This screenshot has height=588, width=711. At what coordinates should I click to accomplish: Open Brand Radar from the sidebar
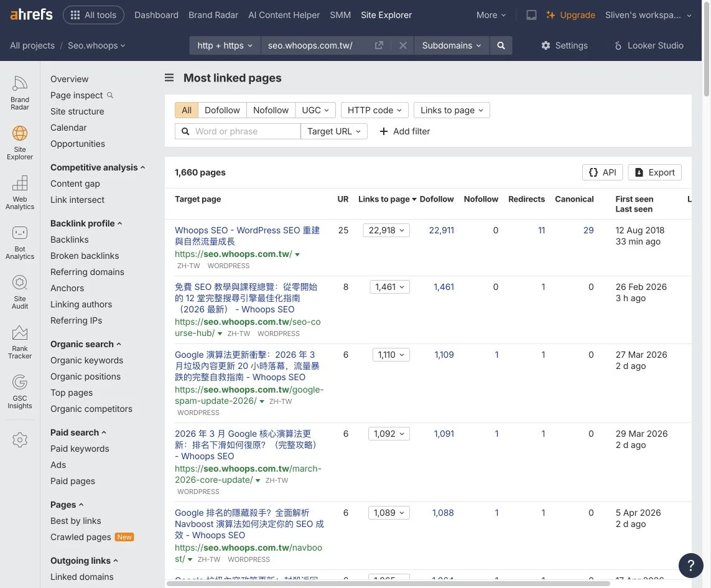[19, 93]
